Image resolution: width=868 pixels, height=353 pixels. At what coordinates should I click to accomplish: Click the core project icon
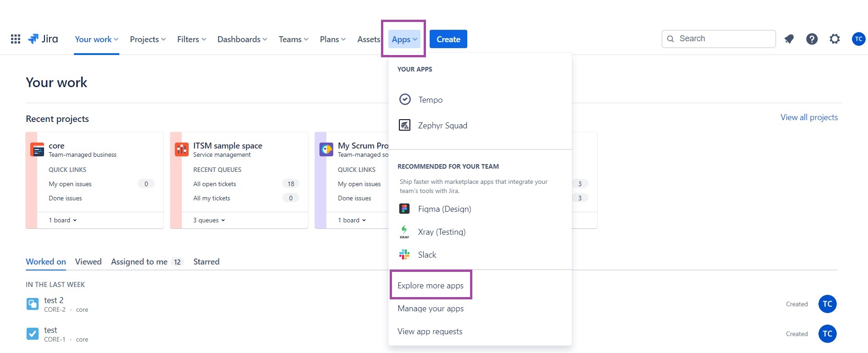coord(37,149)
